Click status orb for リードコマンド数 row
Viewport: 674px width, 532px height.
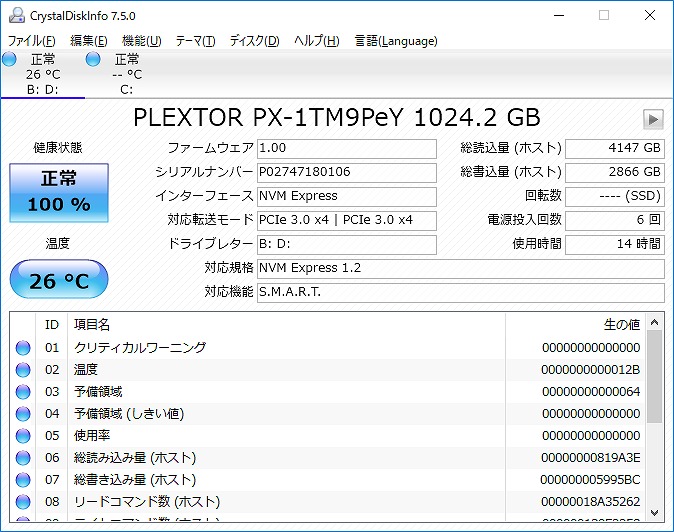click(x=23, y=502)
